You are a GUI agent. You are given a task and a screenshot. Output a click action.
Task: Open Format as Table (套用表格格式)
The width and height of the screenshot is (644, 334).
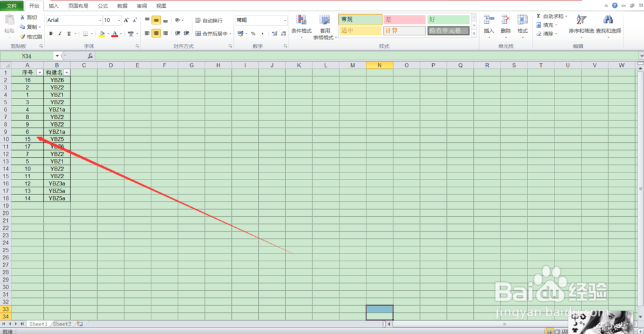[x=325, y=27]
